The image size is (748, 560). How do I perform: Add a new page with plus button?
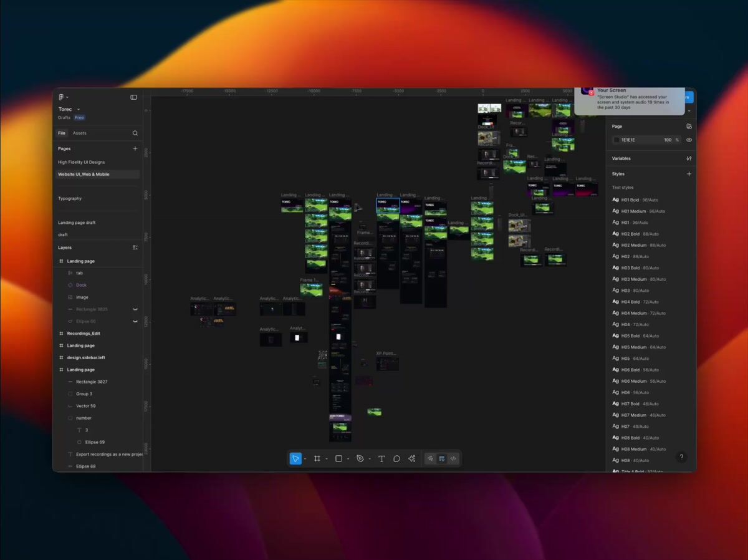click(x=135, y=148)
